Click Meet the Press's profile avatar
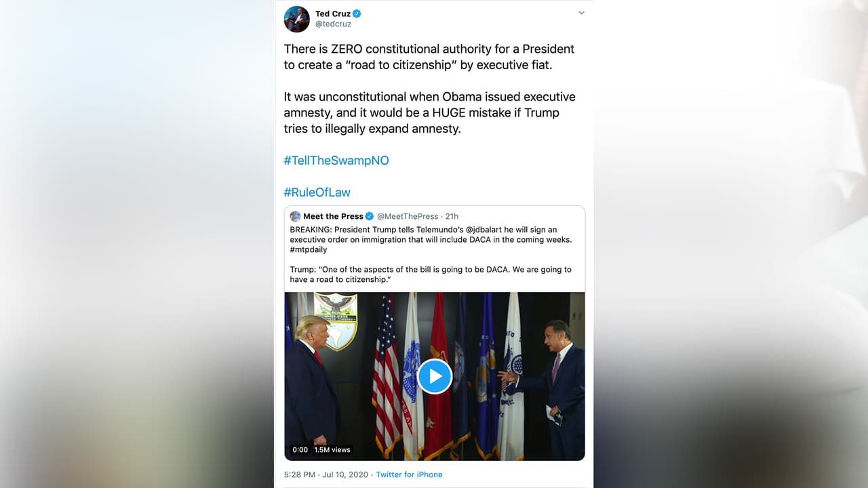Image resolution: width=868 pixels, height=488 pixels. coord(295,216)
